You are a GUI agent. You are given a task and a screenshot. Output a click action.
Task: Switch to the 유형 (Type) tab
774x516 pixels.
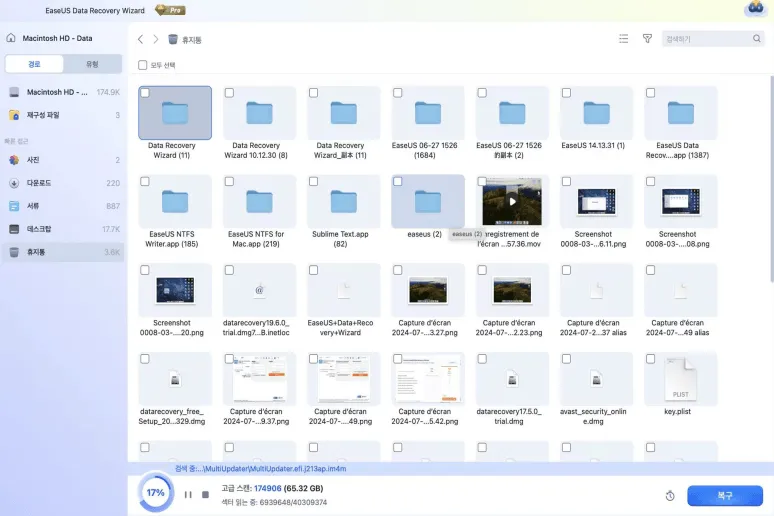[92, 64]
